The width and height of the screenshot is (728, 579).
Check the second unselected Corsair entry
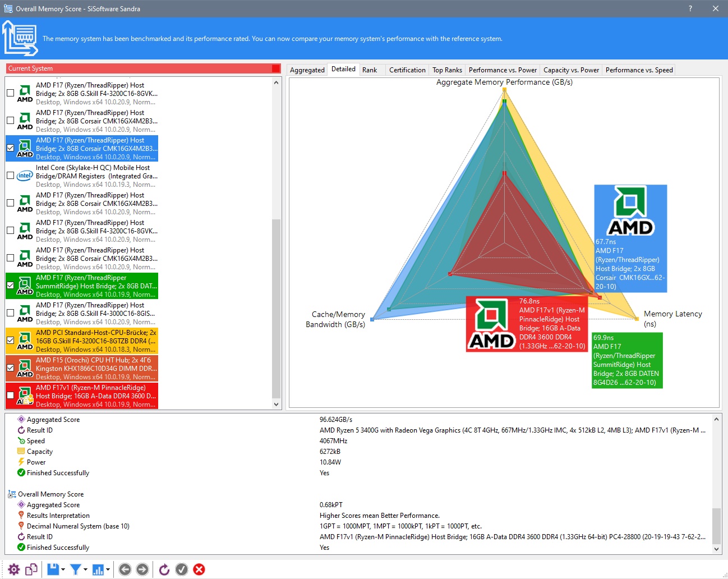(x=10, y=203)
